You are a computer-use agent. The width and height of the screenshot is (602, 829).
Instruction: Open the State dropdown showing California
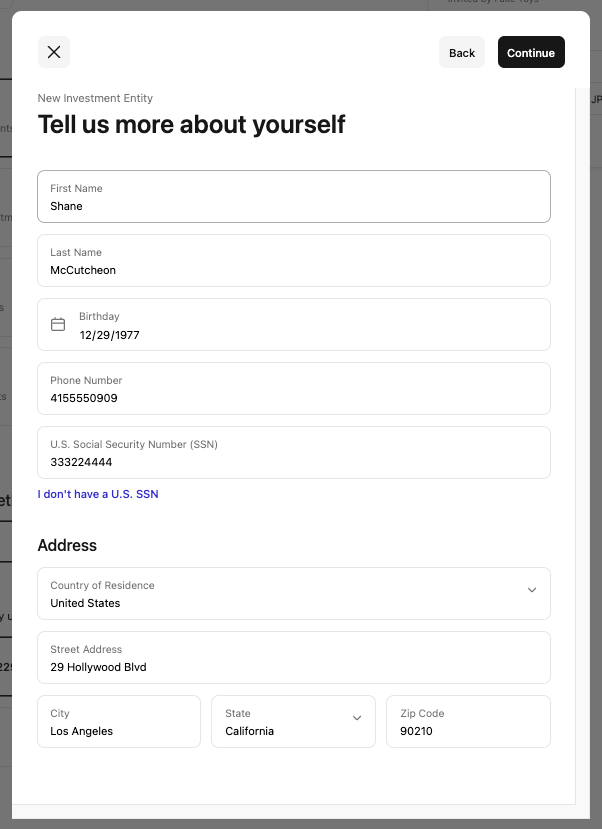pyautogui.click(x=293, y=722)
